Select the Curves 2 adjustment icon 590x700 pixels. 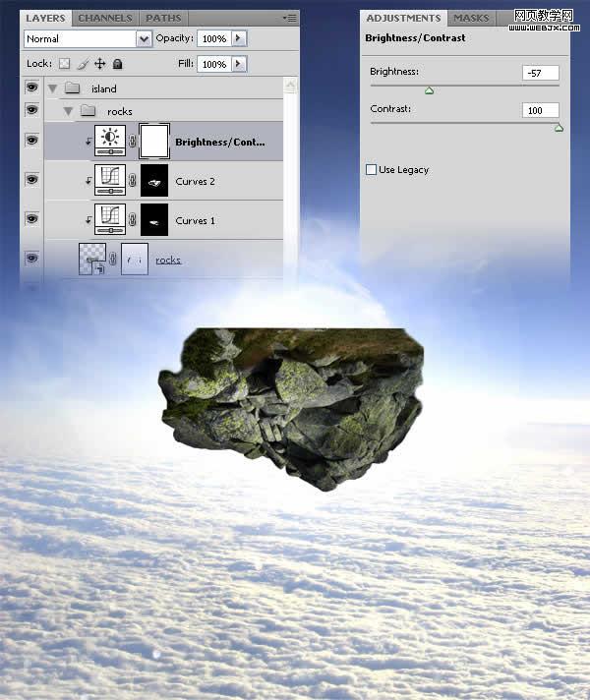[110, 180]
